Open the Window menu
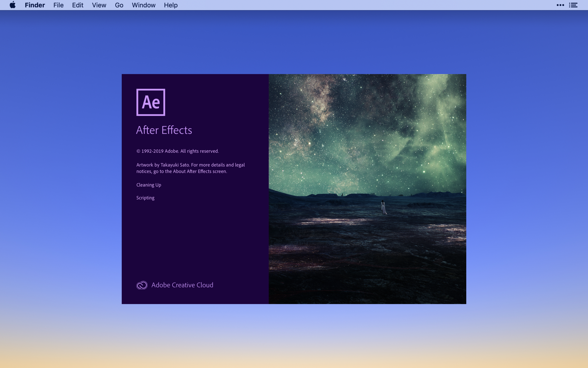Screen dimensions: 588x368 pos(144,5)
